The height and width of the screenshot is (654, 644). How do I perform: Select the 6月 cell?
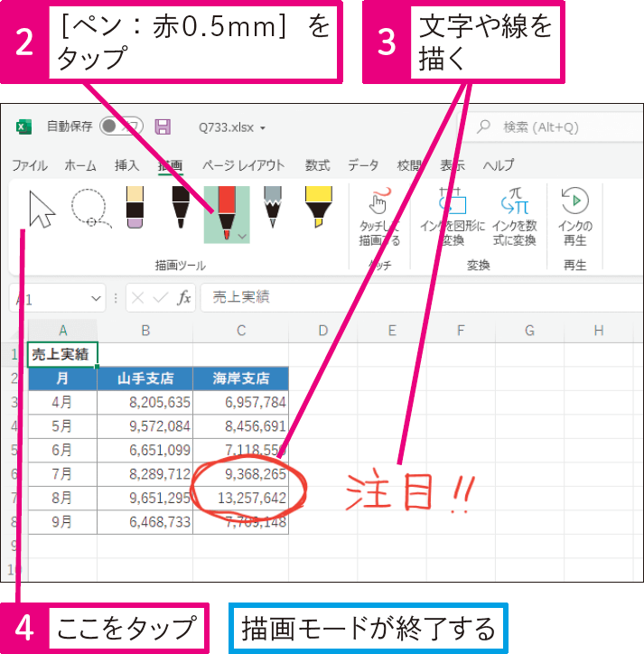pos(62,451)
